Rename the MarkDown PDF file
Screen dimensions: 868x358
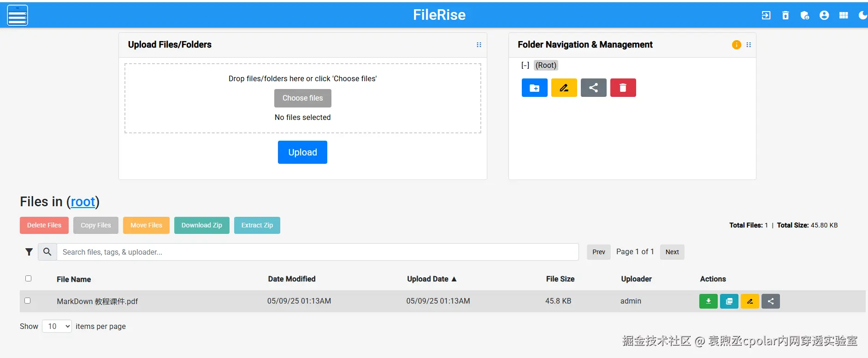(x=750, y=301)
